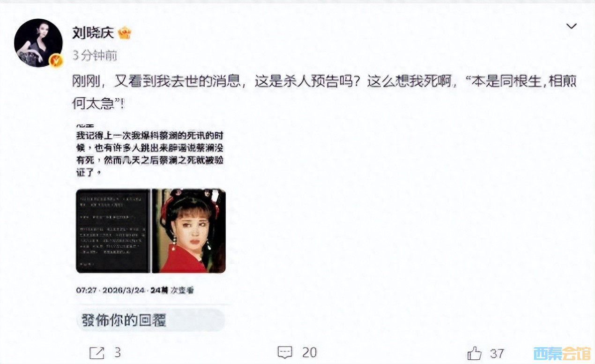
Task: Click the comment count 20
Action: click(310, 352)
